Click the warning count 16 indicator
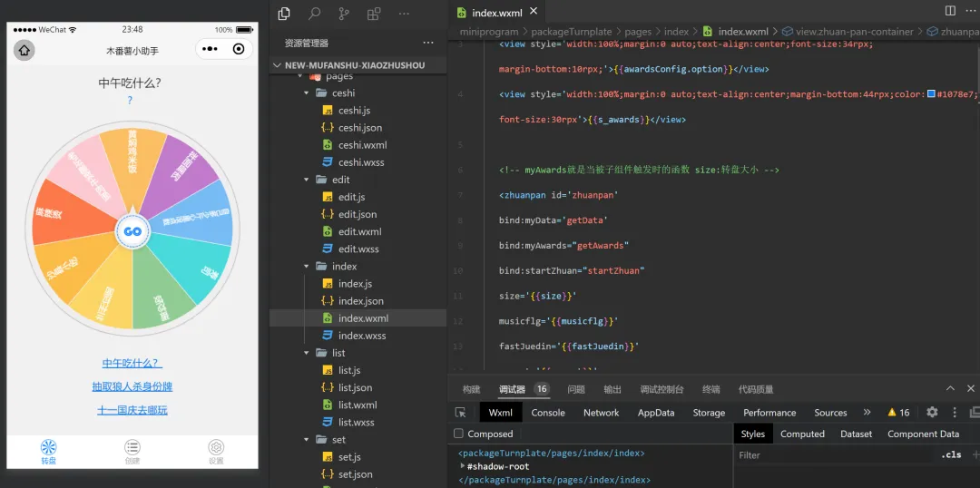 (x=898, y=413)
